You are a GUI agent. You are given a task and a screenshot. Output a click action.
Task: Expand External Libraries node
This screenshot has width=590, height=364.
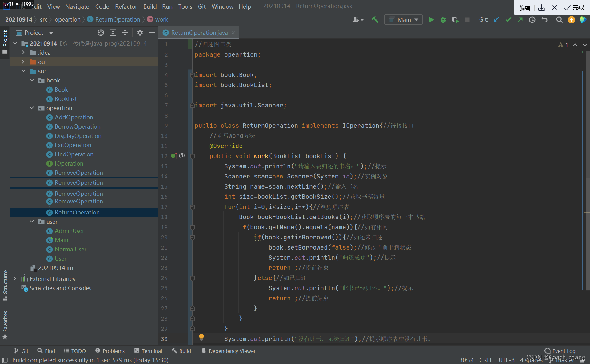point(15,278)
